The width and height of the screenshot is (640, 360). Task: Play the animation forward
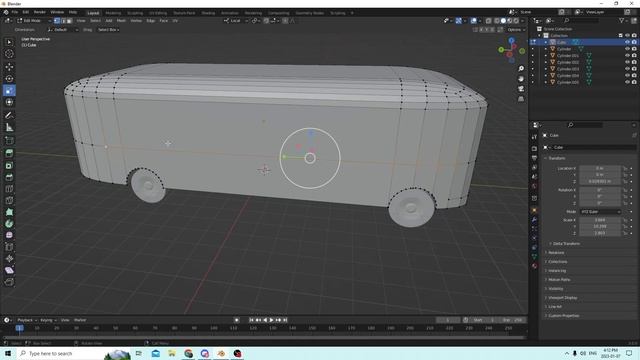coord(271,320)
